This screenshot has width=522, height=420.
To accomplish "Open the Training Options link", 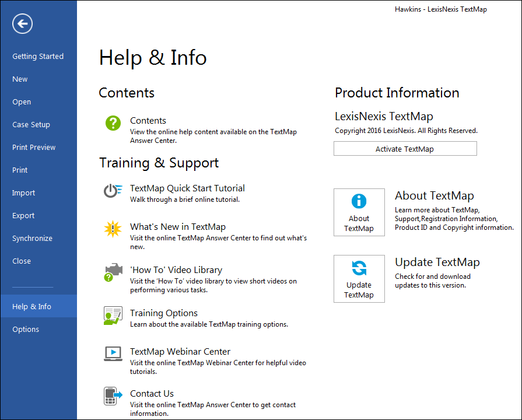I will pos(163,313).
